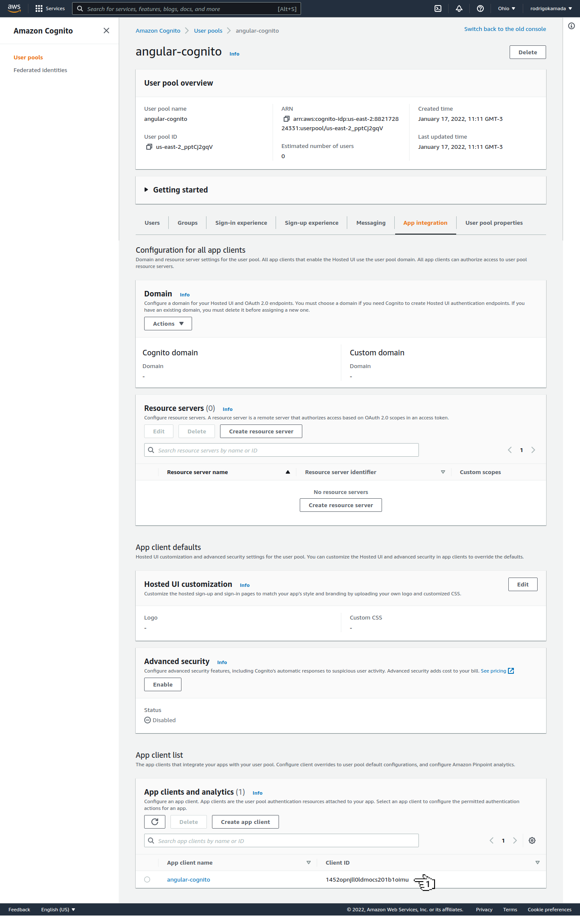Open the English (US) language selector

click(58, 910)
